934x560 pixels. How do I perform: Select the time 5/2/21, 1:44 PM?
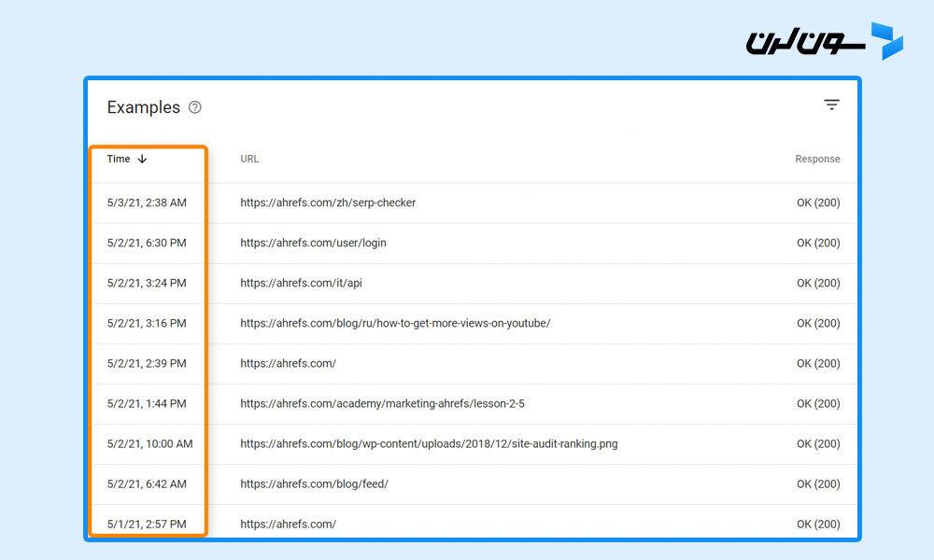[x=147, y=403]
